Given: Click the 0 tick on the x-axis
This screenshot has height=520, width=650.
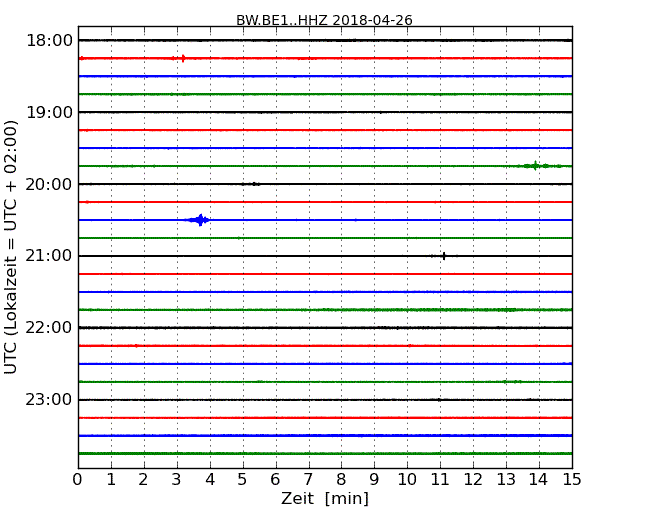Looking at the screenshot, I should [x=78, y=480].
